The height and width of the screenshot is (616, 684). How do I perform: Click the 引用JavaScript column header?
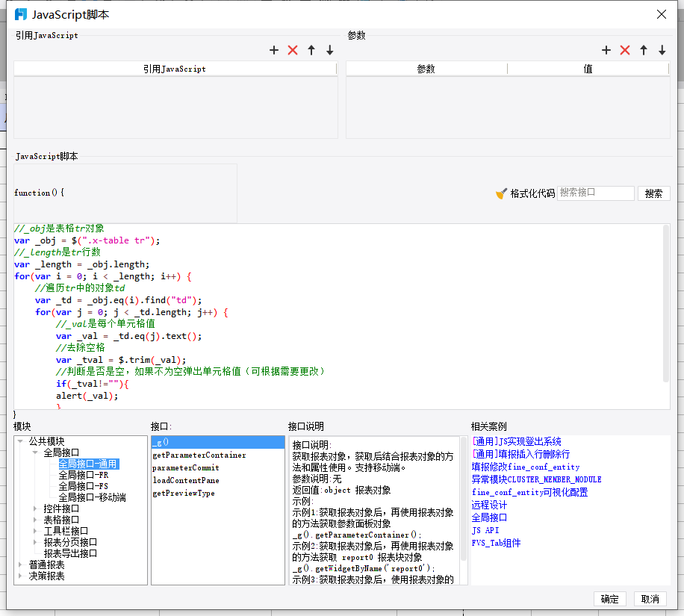tap(175, 69)
